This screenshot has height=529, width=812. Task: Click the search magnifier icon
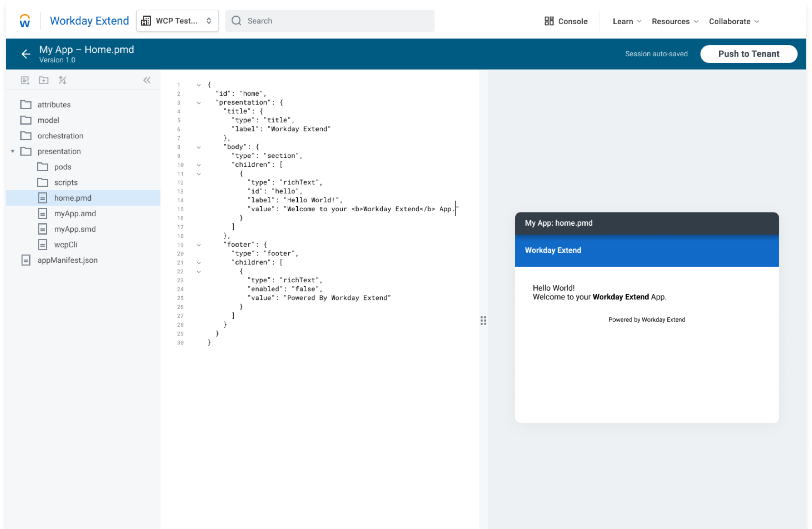click(x=237, y=21)
